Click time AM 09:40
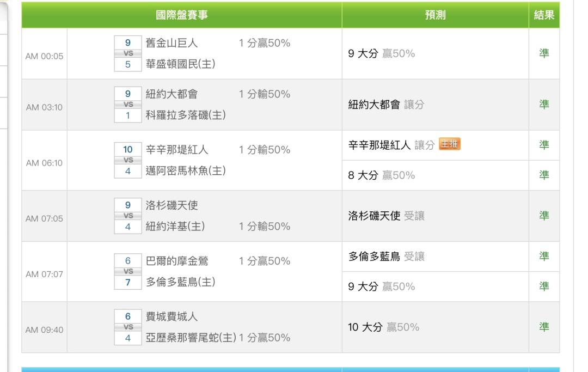 click(x=44, y=330)
